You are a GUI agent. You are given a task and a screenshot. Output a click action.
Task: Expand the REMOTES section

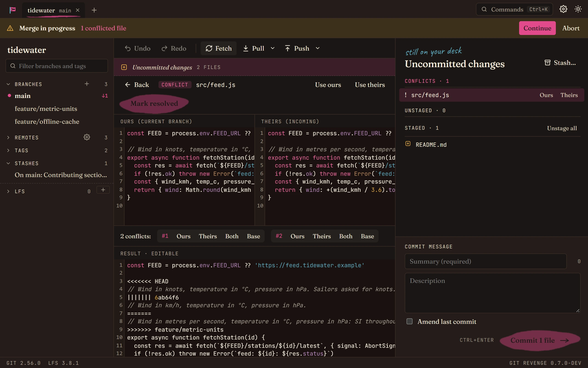[x=8, y=138]
